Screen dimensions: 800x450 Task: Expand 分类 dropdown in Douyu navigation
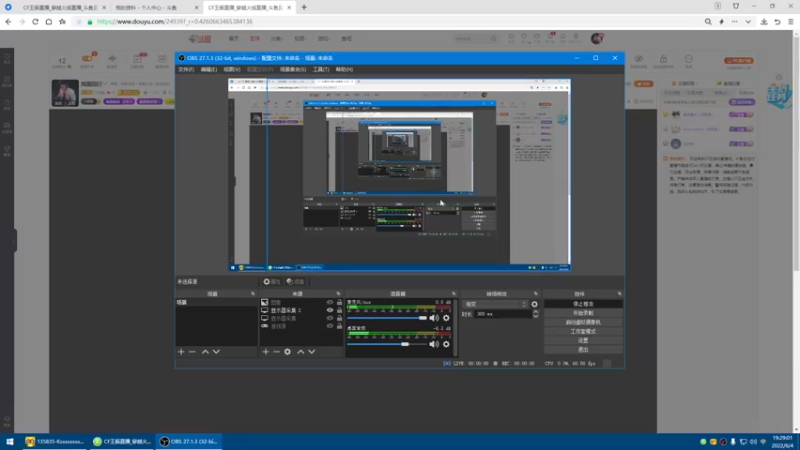coord(277,39)
